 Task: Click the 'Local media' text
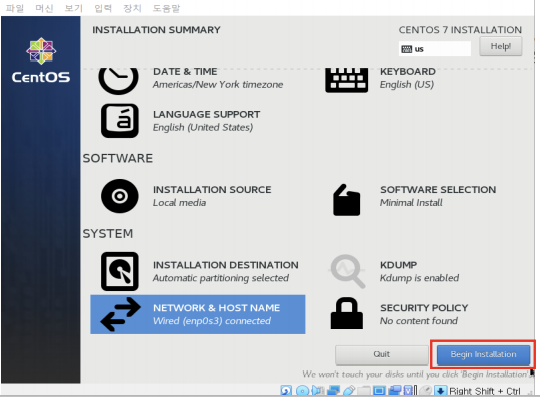(179, 203)
